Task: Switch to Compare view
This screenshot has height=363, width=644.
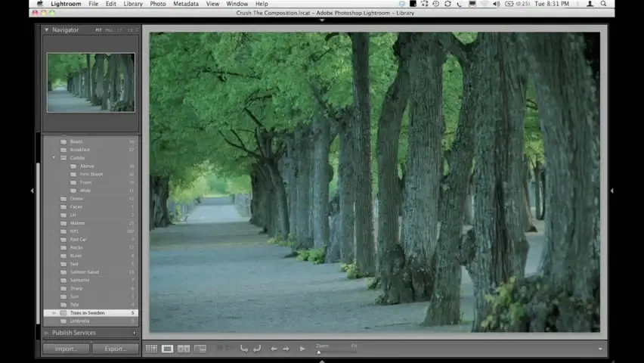Action: point(184,349)
